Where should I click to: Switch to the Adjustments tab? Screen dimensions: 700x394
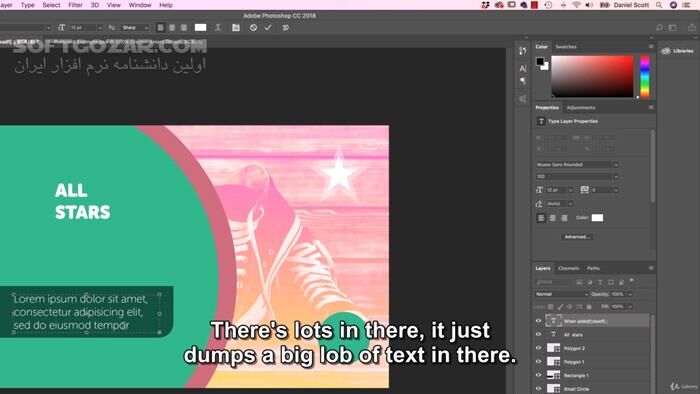click(x=580, y=108)
